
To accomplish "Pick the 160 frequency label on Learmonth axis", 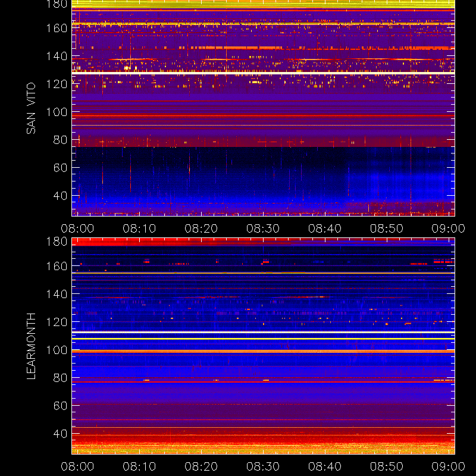I will pyautogui.click(x=57, y=266).
